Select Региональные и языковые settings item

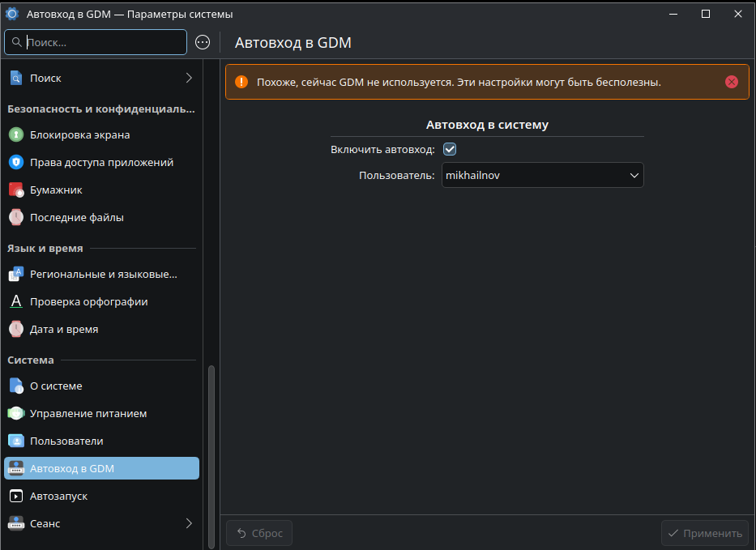(103, 275)
